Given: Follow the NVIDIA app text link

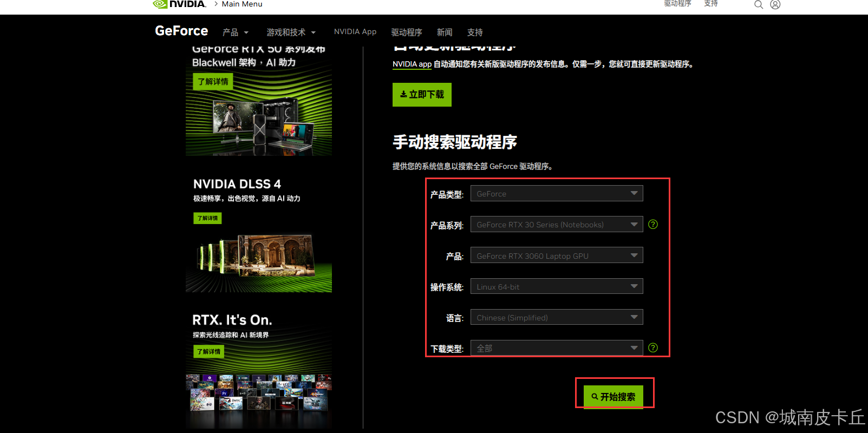Looking at the screenshot, I should (x=412, y=64).
